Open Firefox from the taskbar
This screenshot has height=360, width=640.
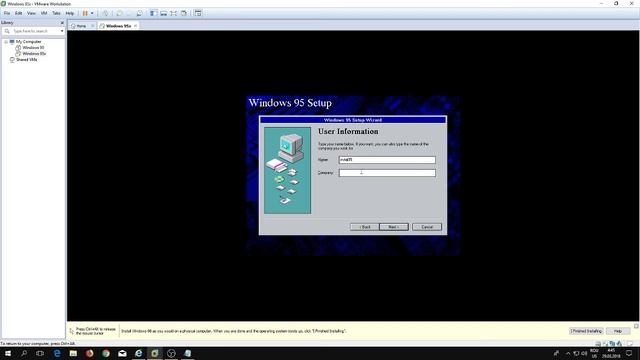[x=89, y=353]
